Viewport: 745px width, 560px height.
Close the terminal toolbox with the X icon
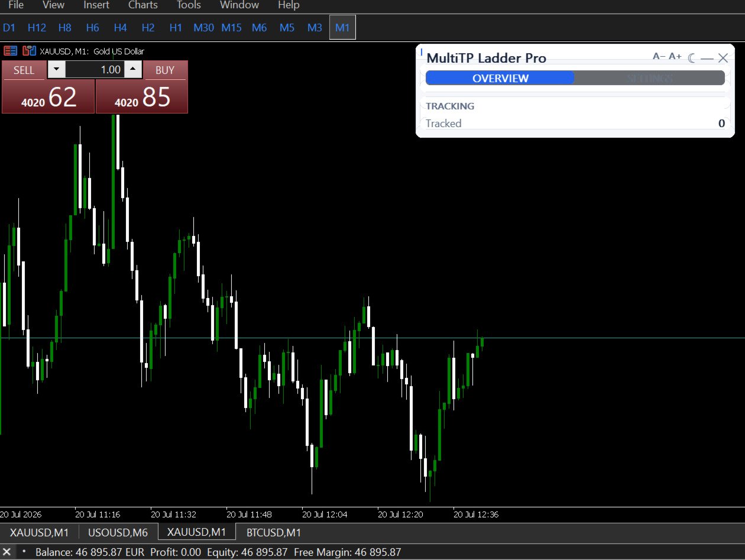pyautogui.click(x=7, y=552)
